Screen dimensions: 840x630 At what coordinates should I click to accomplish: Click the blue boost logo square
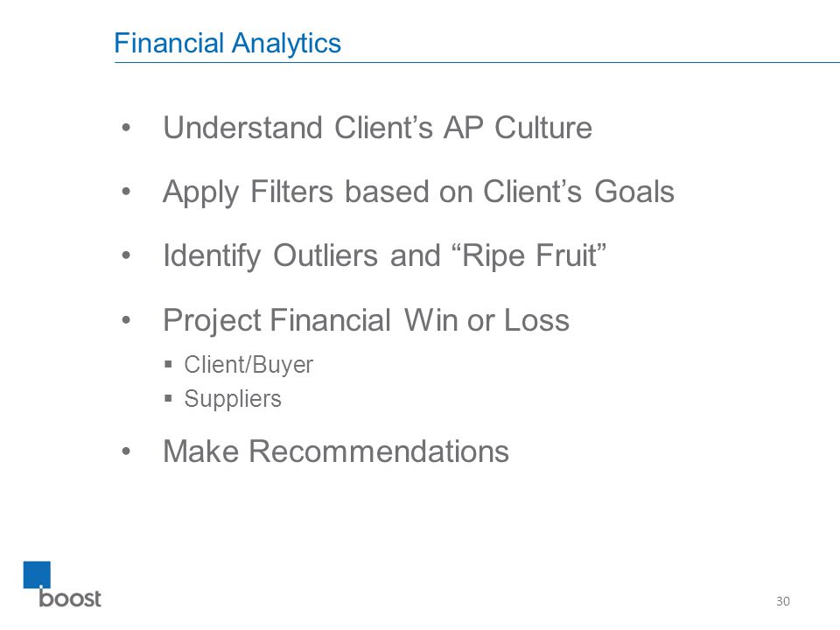(x=37, y=575)
